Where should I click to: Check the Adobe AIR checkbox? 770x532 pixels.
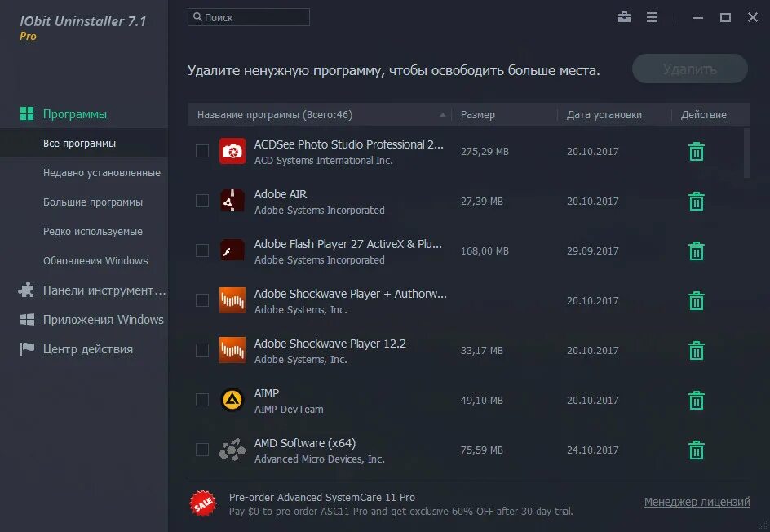[x=202, y=201]
